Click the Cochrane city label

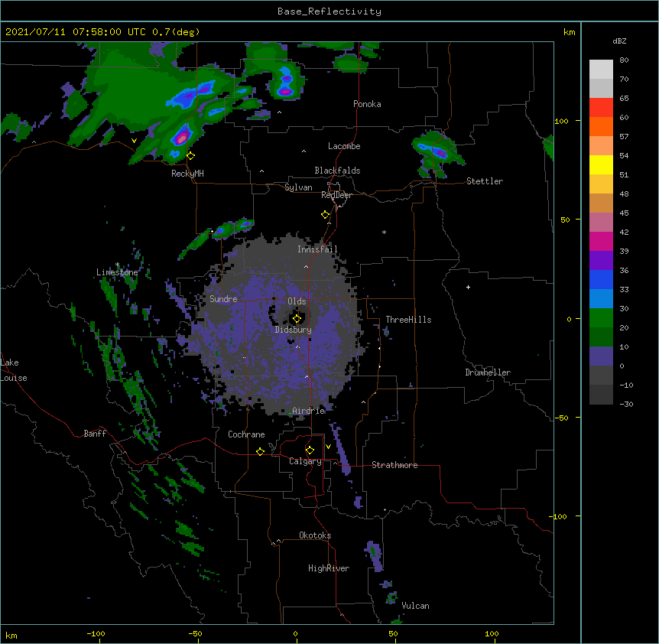click(x=246, y=434)
